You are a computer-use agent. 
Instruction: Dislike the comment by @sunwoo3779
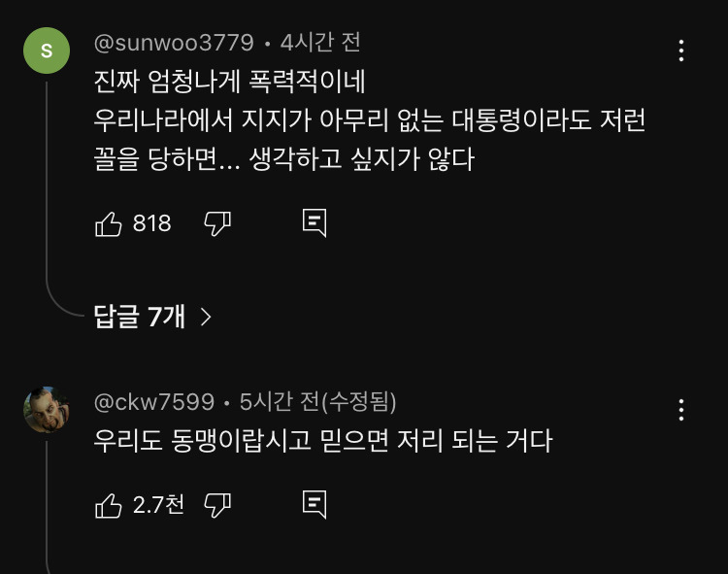[x=217, y=224]
